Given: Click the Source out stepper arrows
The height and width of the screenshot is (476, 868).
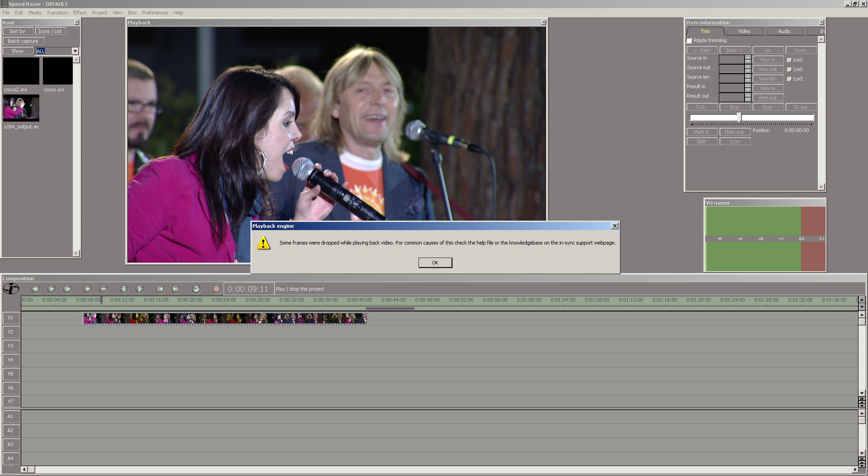Looking at the screenshot, I should (x=748, y=69).
